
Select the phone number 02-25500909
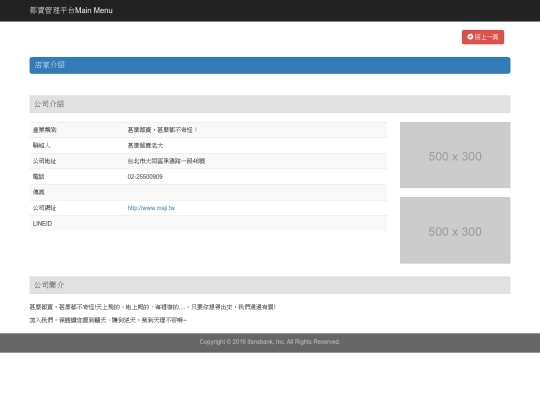tap(145, 177)
